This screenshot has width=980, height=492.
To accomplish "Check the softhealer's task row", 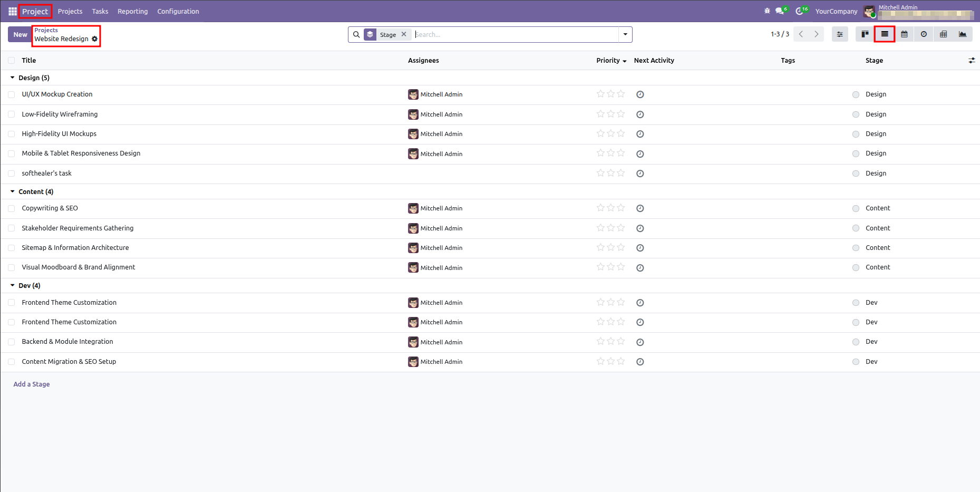I will tap(12, 173).
